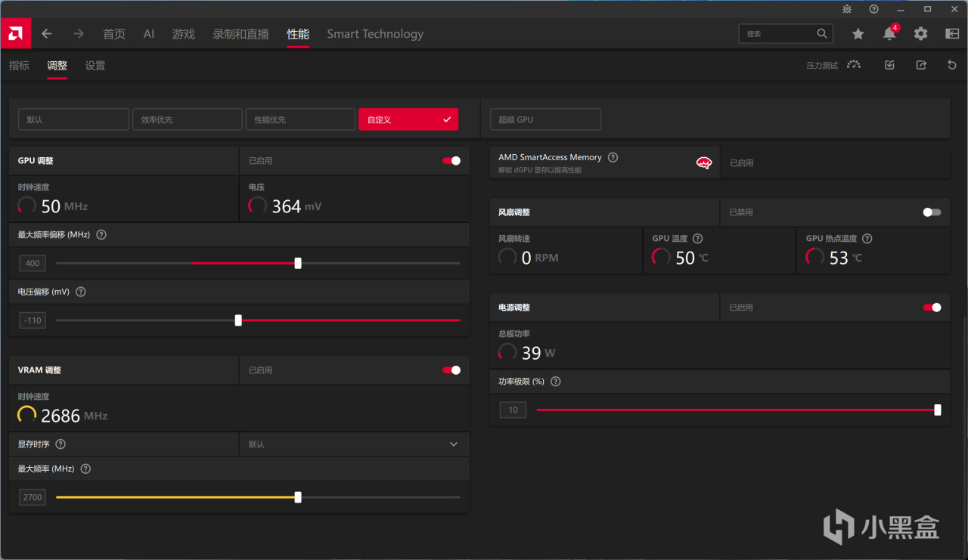Viewport: 968px width, 560px height.
Task: Click the GPU hotspot reading 53 ℃
Action: tap(845, 258)
